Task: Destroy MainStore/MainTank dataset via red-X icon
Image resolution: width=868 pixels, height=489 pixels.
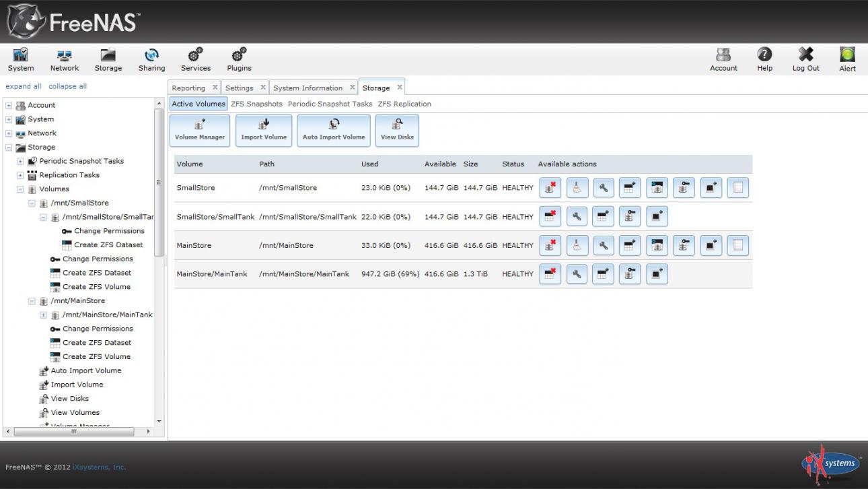Action: [x=550, y=274]
